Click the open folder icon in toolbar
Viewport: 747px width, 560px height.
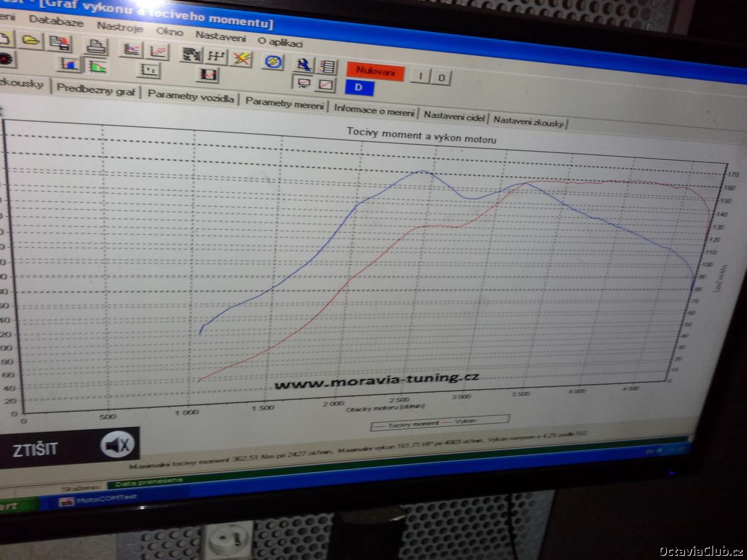tap(30, 40)
